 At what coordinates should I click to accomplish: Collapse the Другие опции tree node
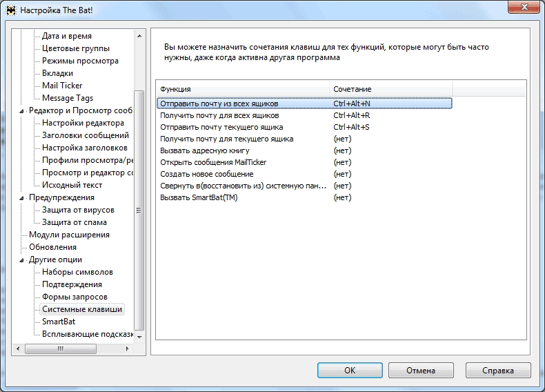(21, 260)
